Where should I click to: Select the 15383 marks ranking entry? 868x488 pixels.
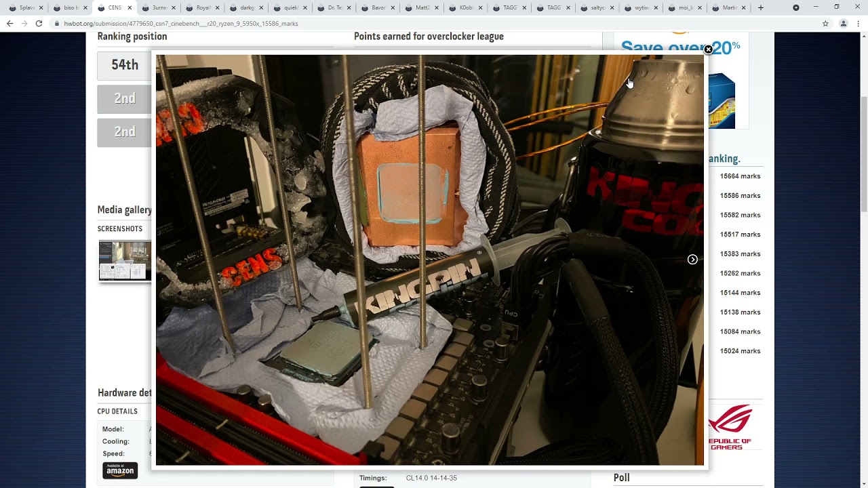tap(740, 254)
